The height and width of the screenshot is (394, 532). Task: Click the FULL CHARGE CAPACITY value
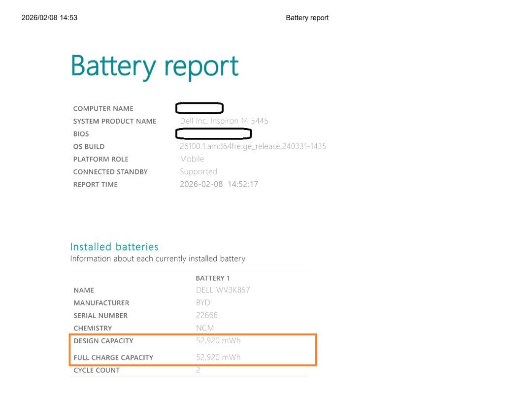(218, 357)
